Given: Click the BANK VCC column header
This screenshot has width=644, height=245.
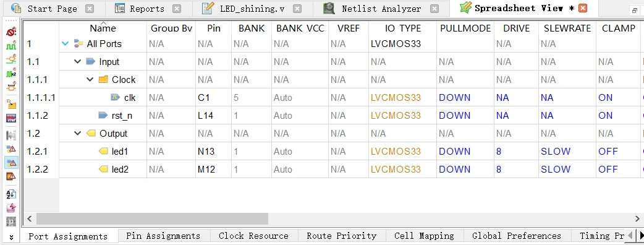Looking at the screenshot, I should point(300,28).
